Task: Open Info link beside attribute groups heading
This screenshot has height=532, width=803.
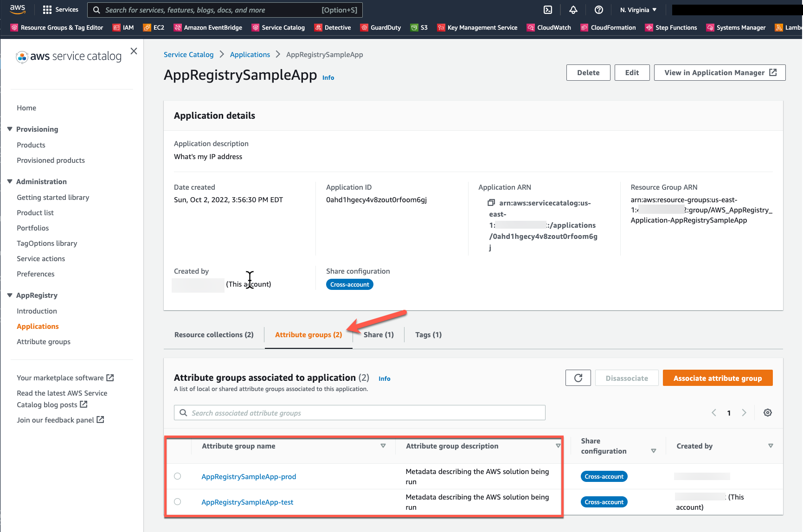Action: 385,378
